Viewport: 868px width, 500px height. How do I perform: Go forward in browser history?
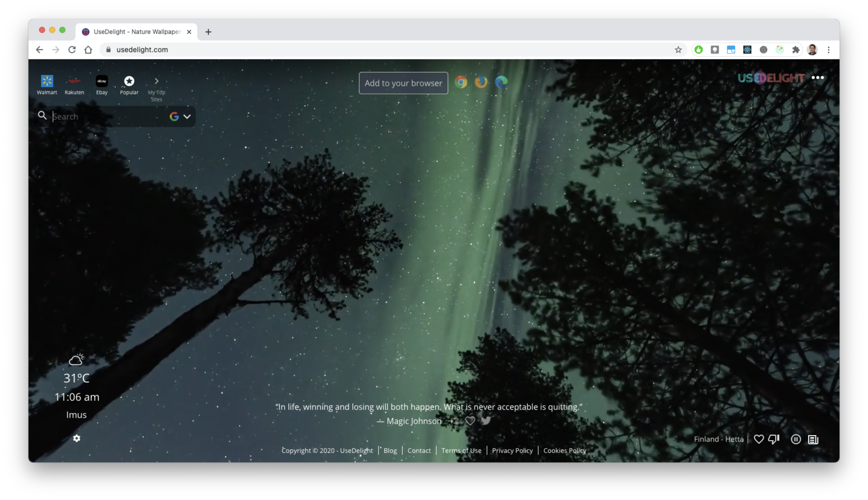[x=55, y=50]
